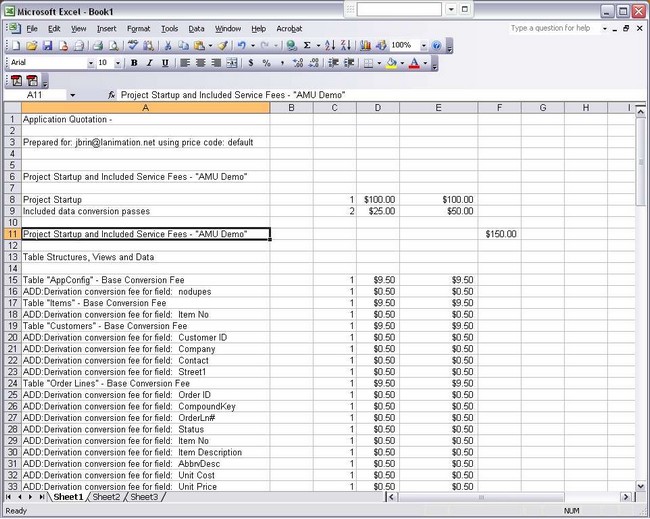Toggle Bold formatting

pos(134,63)
